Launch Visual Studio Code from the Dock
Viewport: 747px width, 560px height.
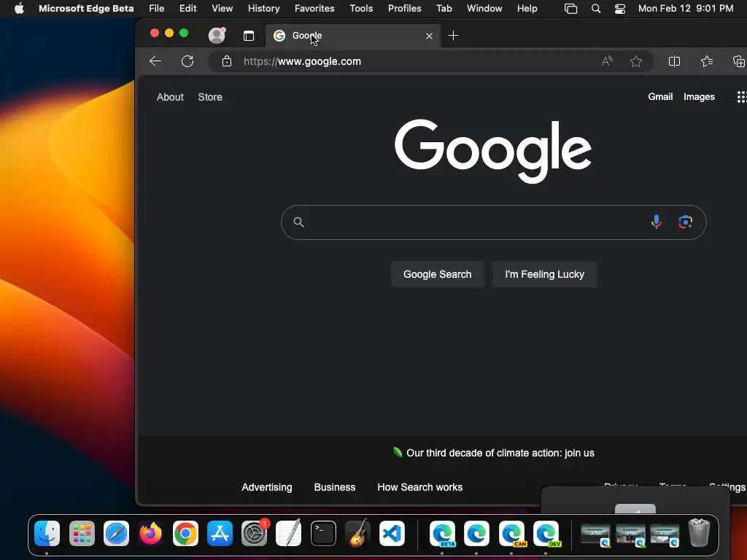click(392, 533)
